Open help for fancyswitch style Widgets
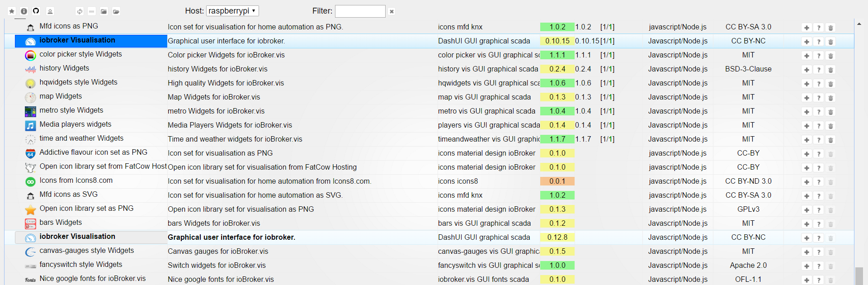The height and width of the screenshot is (285, 868). (x=819, y=266)
